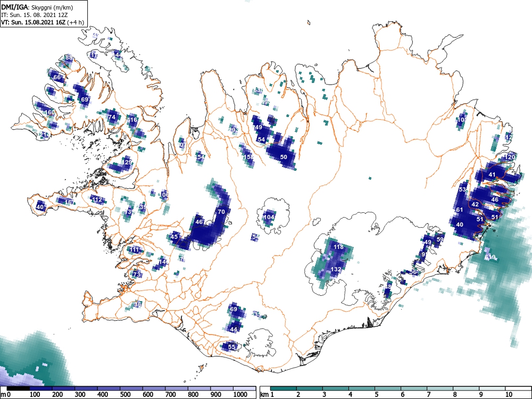532x399 pixels.
Task: Click the 'VT: Sun. 15.08.2021 16Z' valid time
Action: (x=34, y=22)
